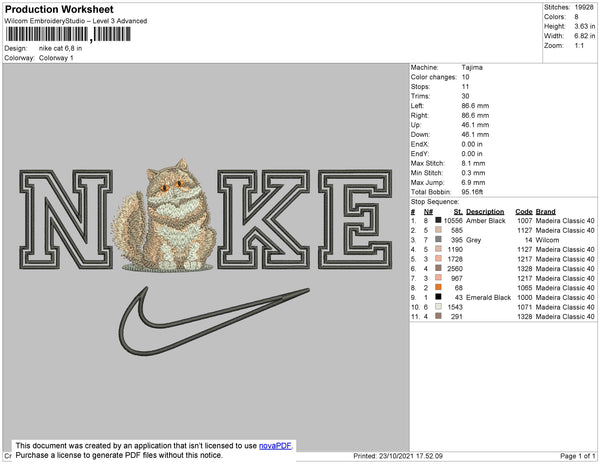Click the orange swatch for stop 8
Image resolution: width=600 pixels, height=464 pixels.
[x=438, y=287]
